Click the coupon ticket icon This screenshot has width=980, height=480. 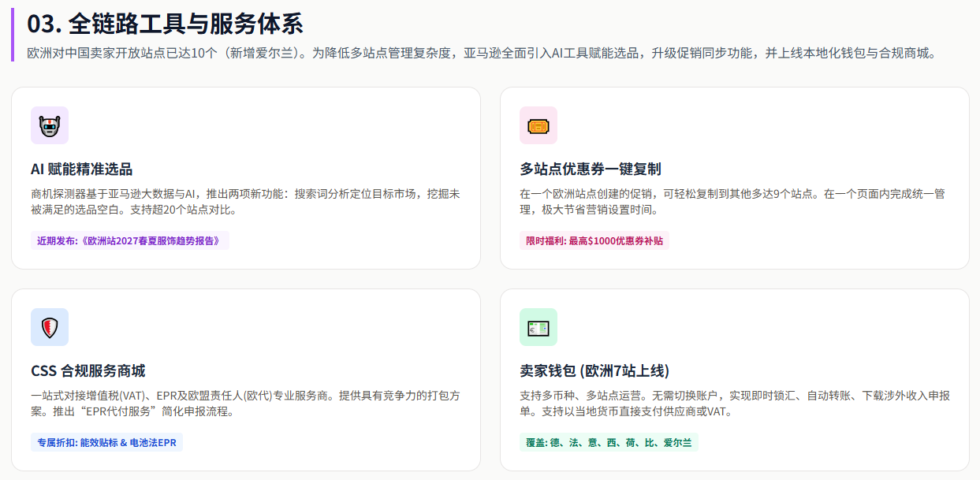[538, 125]
